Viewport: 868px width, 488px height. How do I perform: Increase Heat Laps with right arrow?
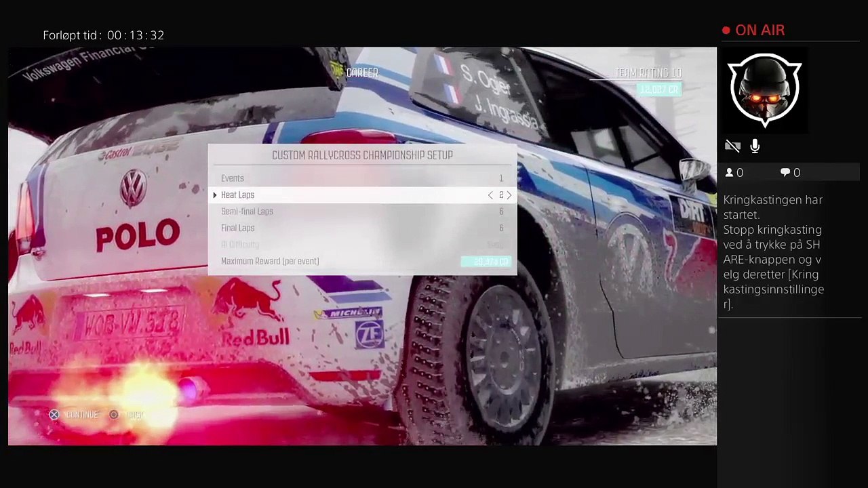pos(509,195)
